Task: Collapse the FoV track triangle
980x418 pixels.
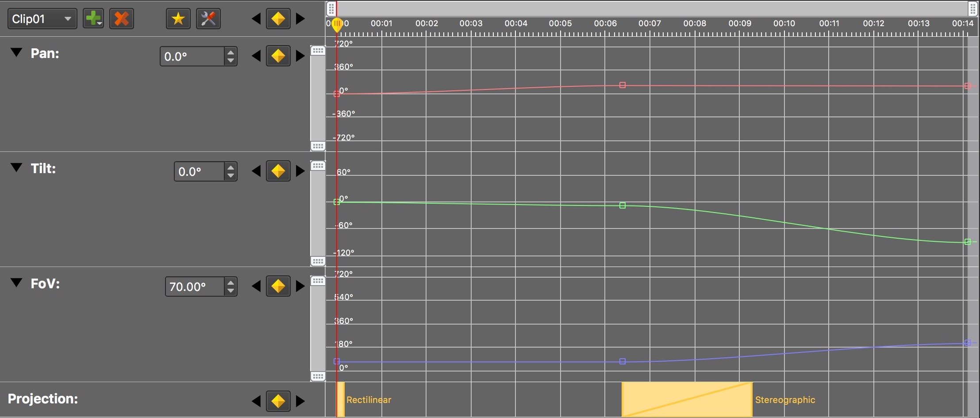Action: click(16, 283)
